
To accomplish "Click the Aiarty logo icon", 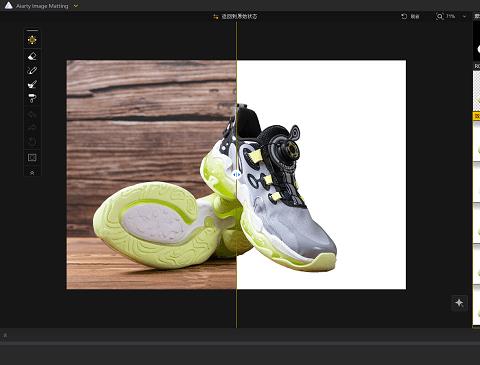I will (8, 5).
